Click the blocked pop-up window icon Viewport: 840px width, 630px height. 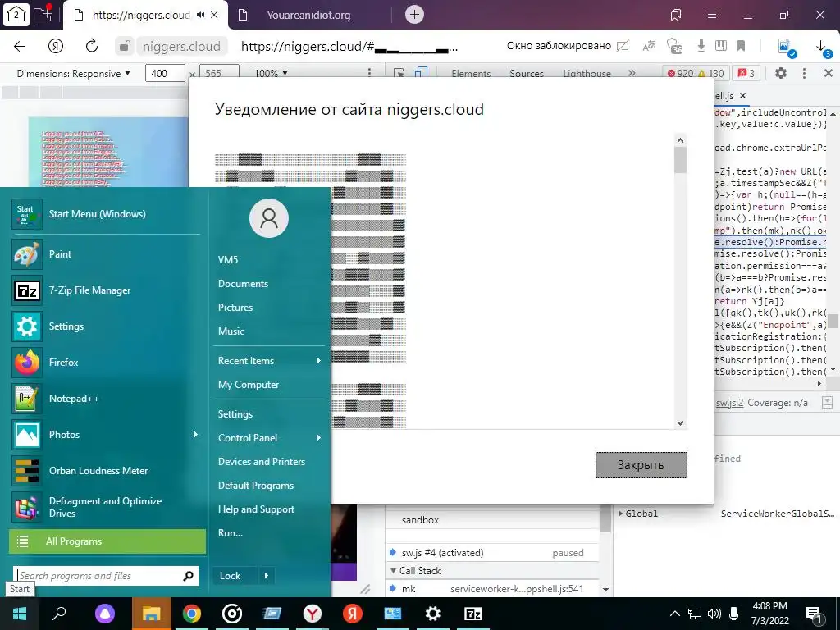[623, 46]
